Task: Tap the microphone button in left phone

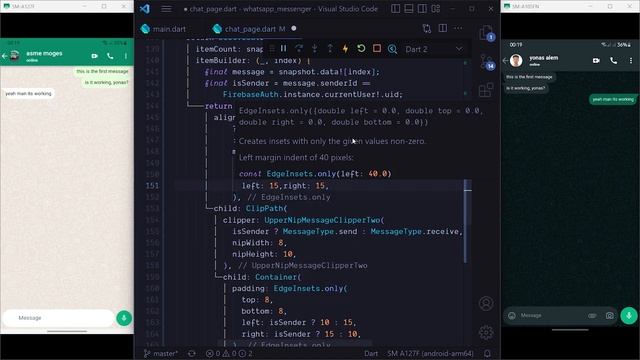Action: pos(124,318)
